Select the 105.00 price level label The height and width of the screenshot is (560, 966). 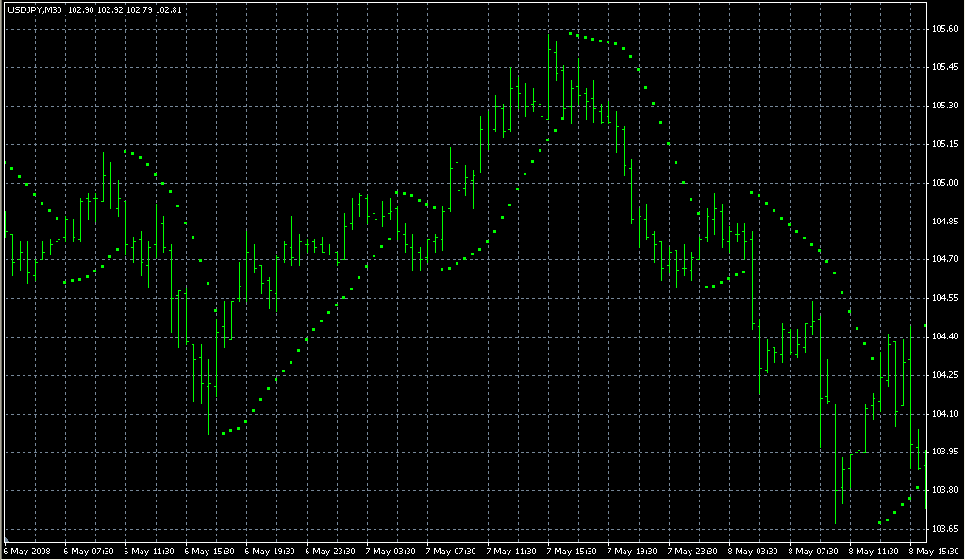(945, 183)
